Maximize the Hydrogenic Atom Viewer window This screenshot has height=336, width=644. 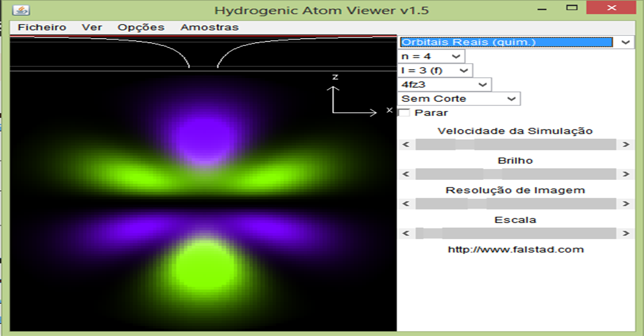[x=572, y=8]
